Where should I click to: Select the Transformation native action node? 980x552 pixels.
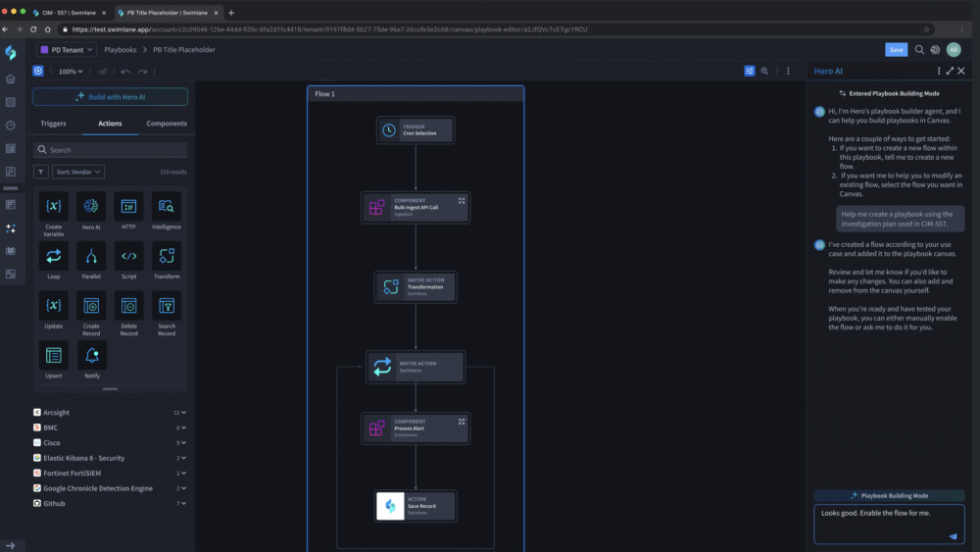pyautogui.click(x=416, y=287)
